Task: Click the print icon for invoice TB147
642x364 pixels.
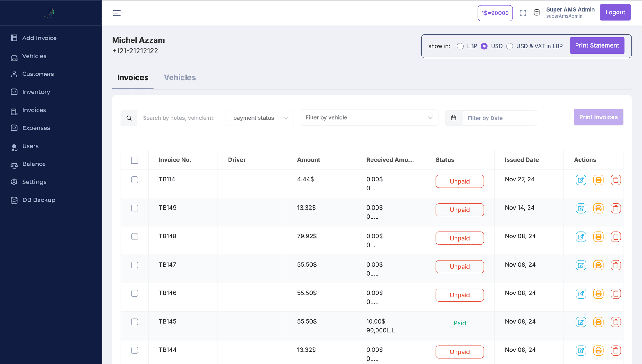Action: tap(598, 265)
